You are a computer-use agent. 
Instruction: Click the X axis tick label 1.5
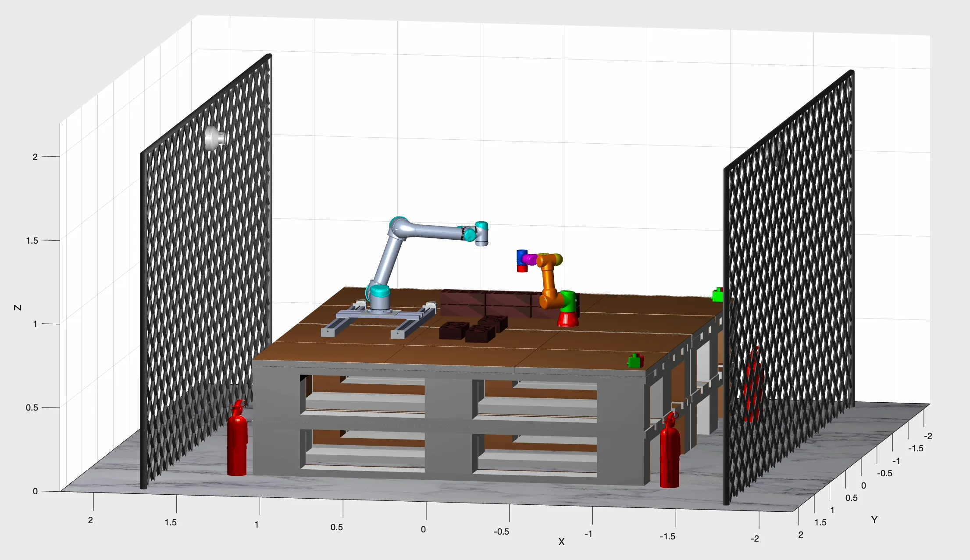pos(171,522)
